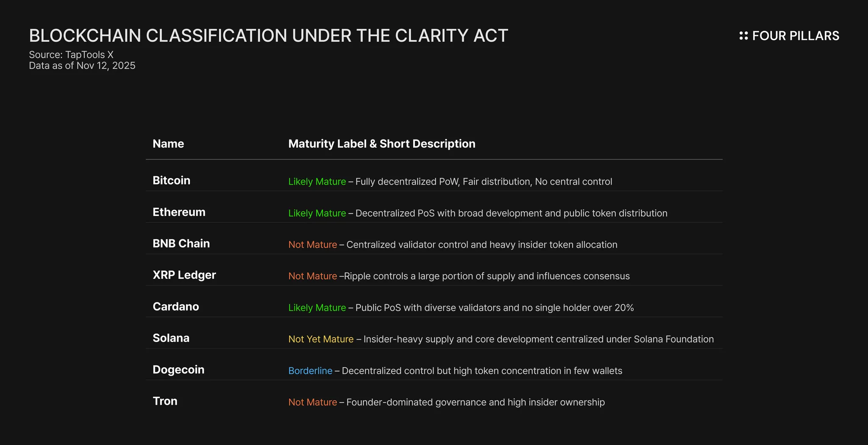The image size is (868, 445).
Task: Click the BNB Chain row name
Action: tap(181, 243)
